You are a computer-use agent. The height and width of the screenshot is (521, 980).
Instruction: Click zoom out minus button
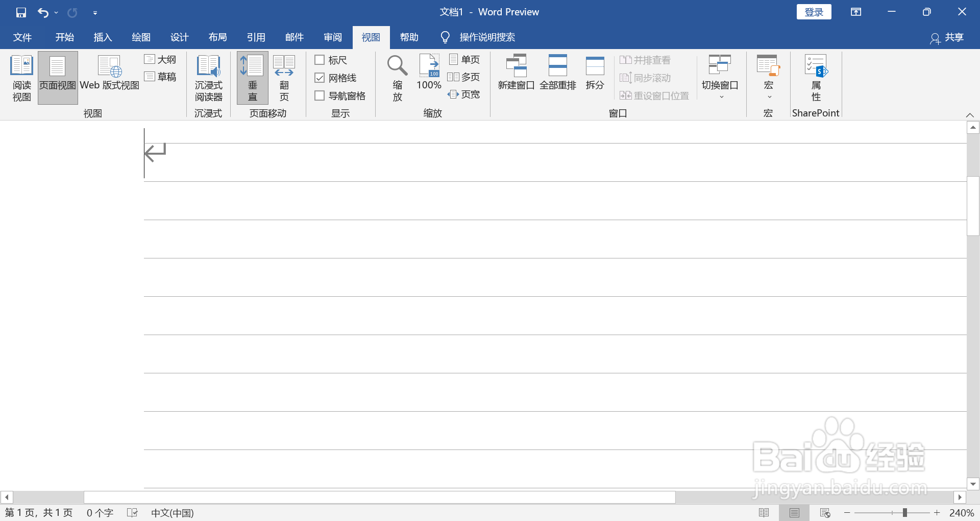[x=847, y=513]
